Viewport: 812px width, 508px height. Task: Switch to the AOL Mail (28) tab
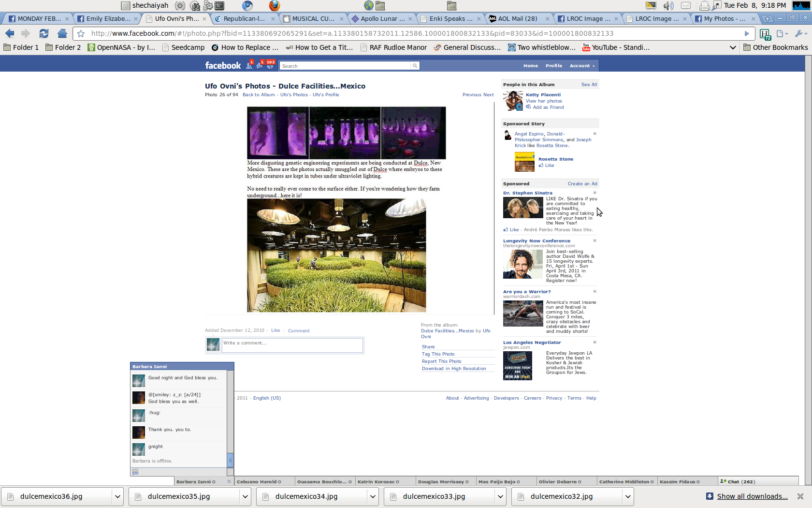tap(517, 18)
